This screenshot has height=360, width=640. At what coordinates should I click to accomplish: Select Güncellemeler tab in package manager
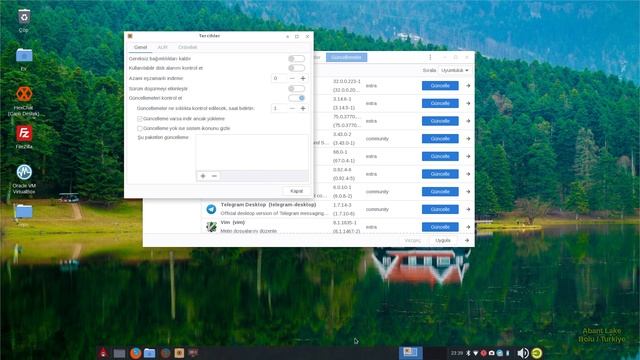pyautogui.click(x=346, y=58)
